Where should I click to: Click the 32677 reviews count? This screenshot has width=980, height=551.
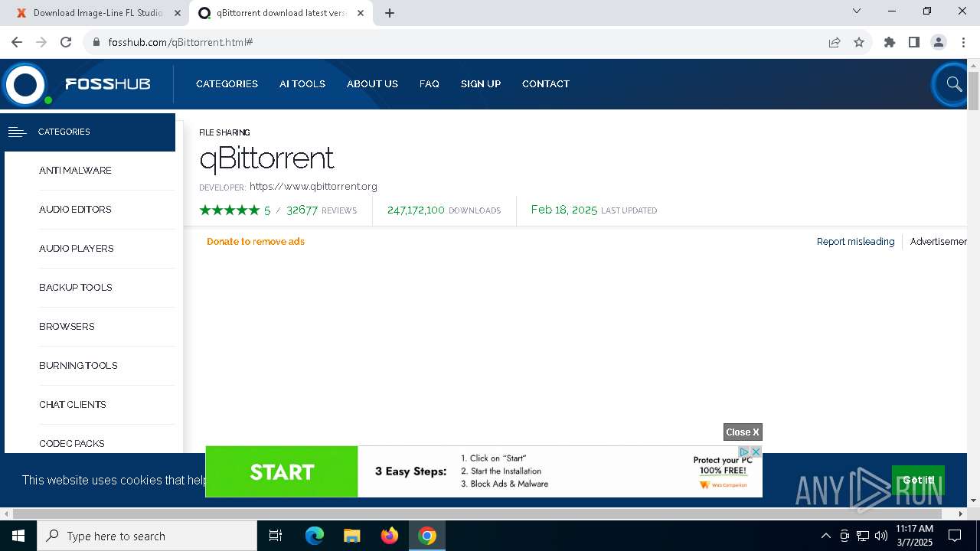pyautogui.click(x=302, y=210)
